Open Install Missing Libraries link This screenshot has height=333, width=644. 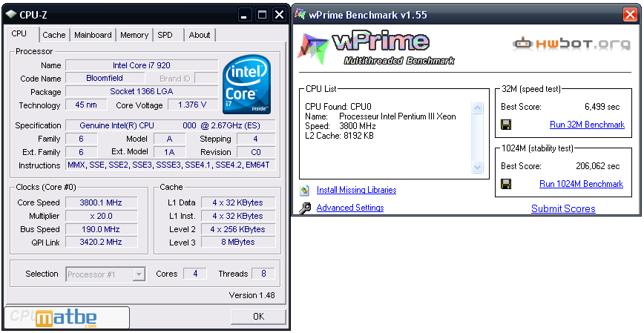tap(356, 190)
